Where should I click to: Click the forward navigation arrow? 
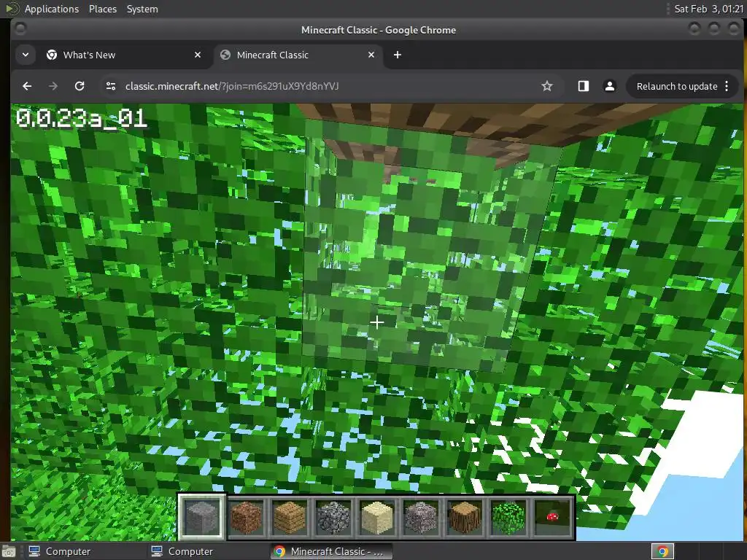(53, 86)
